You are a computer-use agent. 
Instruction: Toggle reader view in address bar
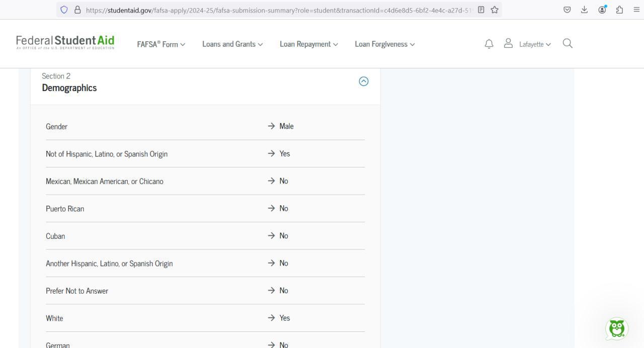click(481, 10)
